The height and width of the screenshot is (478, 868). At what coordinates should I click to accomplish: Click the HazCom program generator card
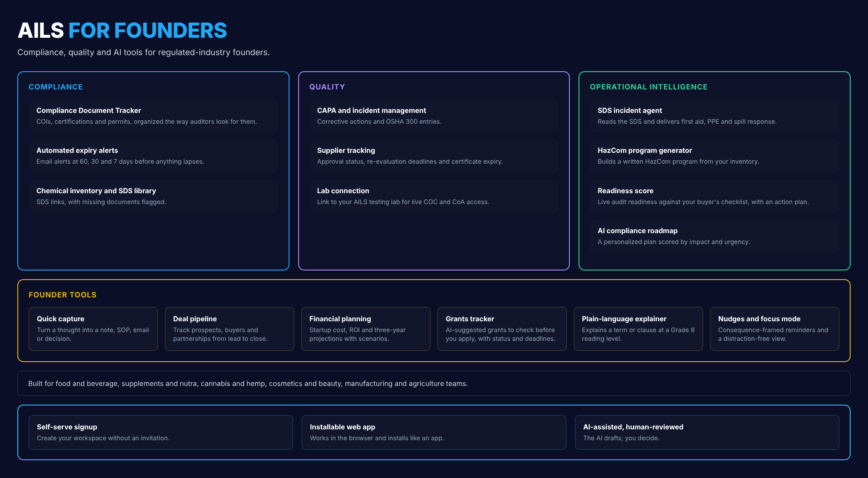tap(714, 156)
